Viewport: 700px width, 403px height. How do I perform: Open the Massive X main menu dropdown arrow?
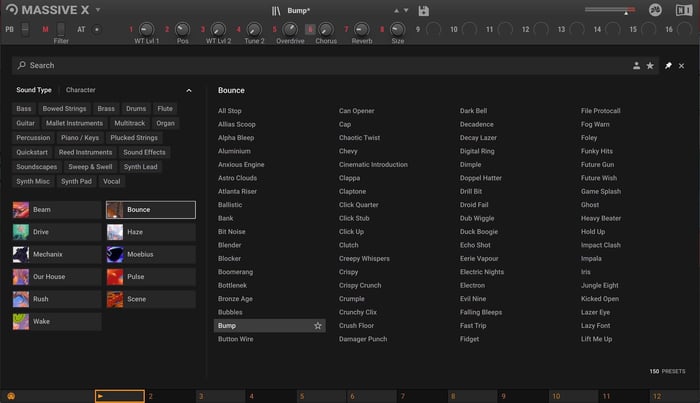click(98, 10)
